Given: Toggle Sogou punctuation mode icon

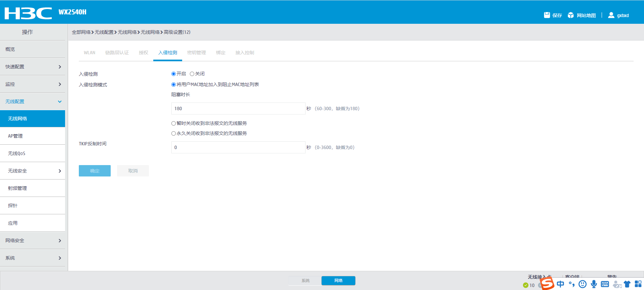Looking at the screenshot, I should pos(572,284).
